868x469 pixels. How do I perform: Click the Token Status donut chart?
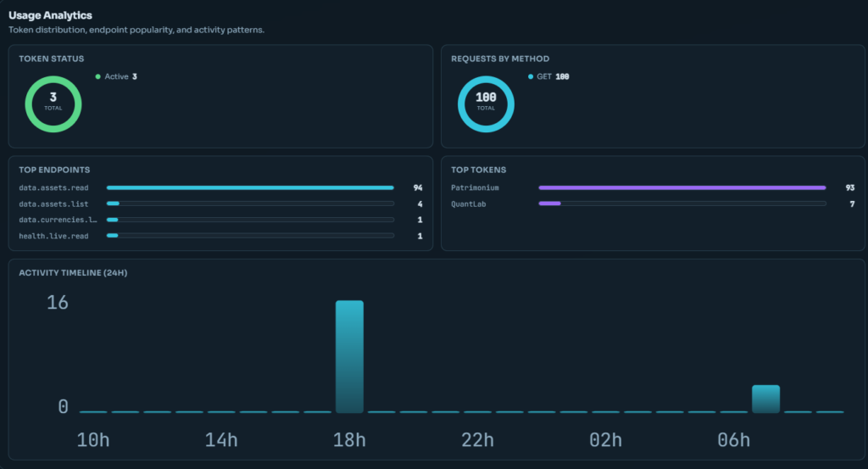click(53, 104)
